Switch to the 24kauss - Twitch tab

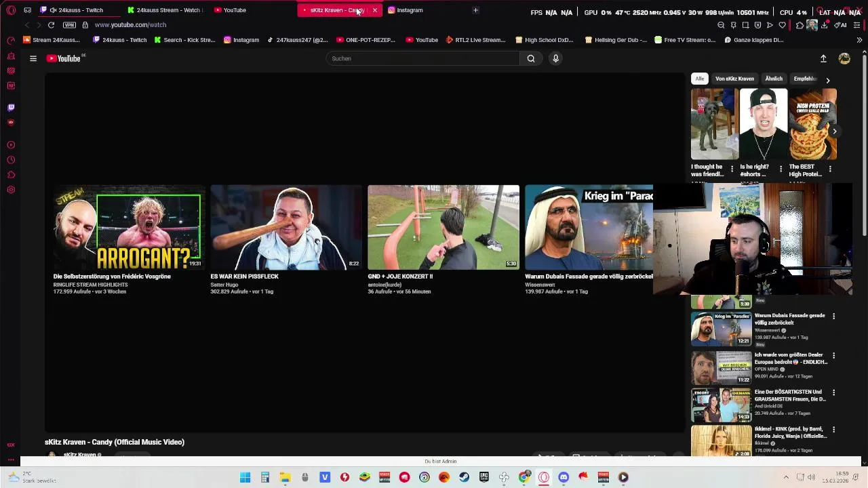tap(81, 10)
